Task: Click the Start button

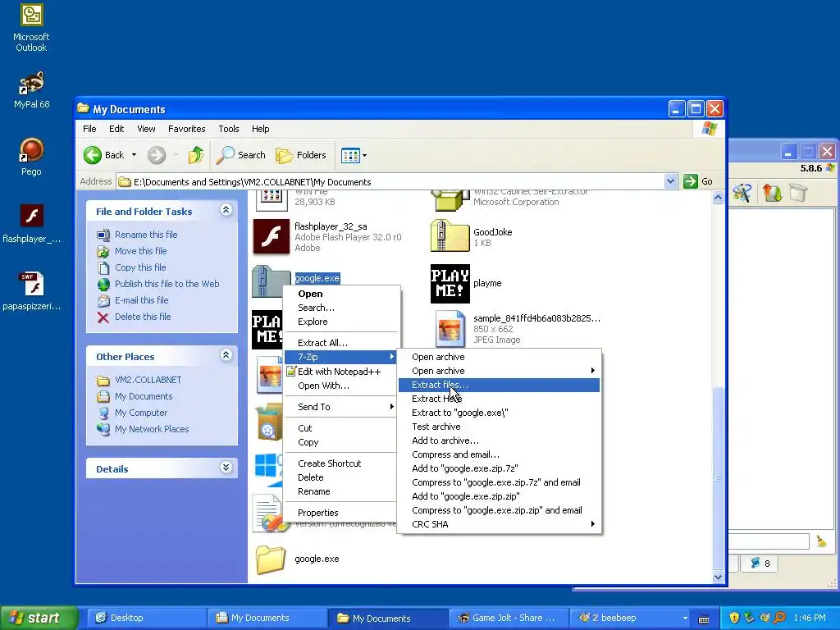Action: click(39, 618)
